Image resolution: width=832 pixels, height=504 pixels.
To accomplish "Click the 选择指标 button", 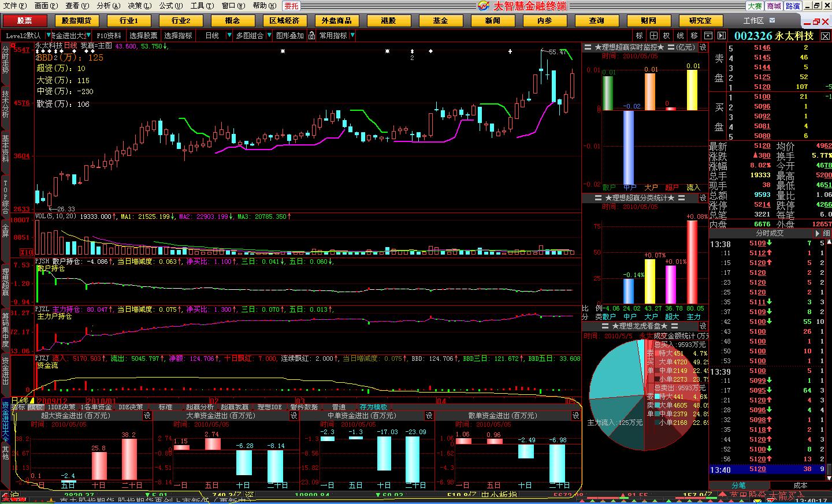I will click(178, 36).
